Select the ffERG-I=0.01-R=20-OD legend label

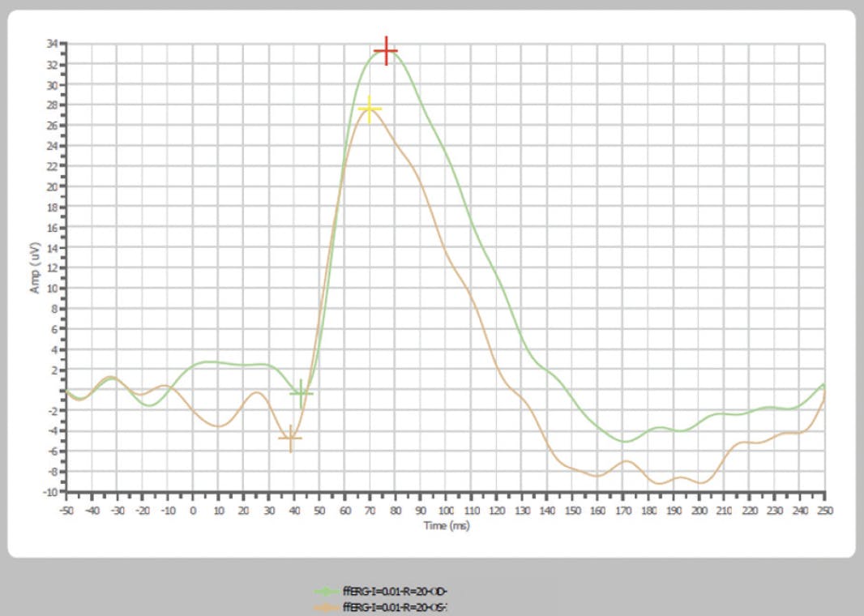pos(396,592)
